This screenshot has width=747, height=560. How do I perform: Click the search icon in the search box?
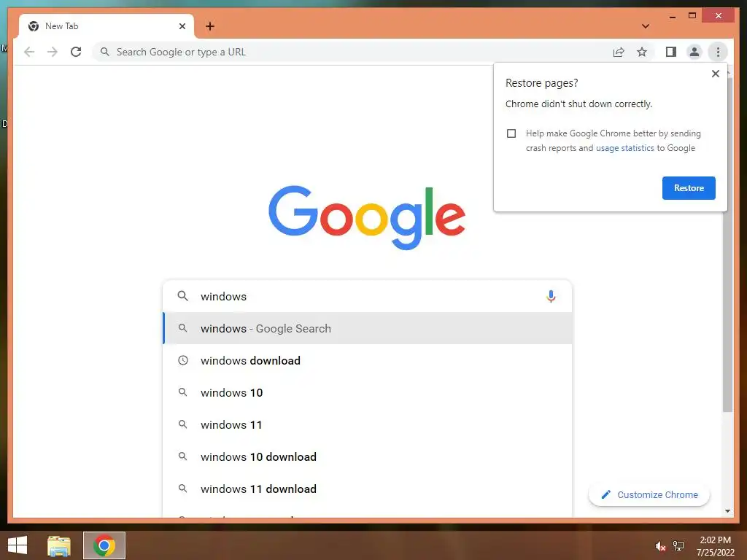[x=182, y=296]
